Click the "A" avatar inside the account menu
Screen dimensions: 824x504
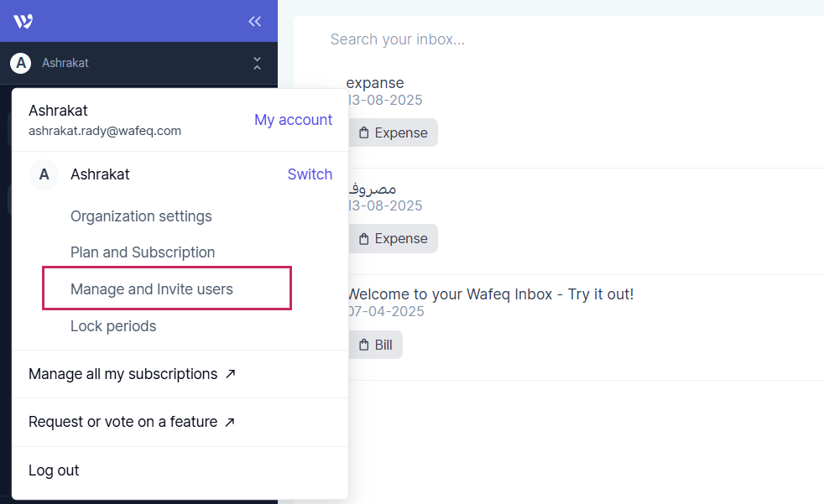(x=44, y=174)
